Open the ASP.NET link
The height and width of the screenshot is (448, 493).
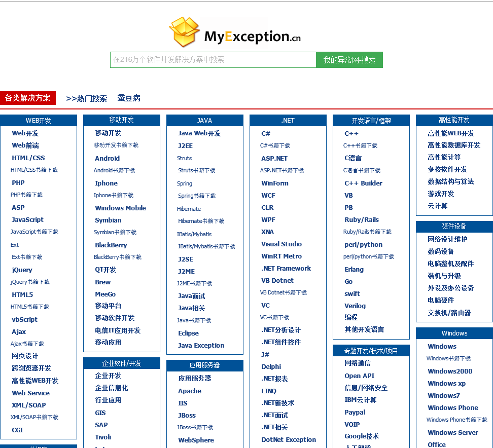(274, 158)
